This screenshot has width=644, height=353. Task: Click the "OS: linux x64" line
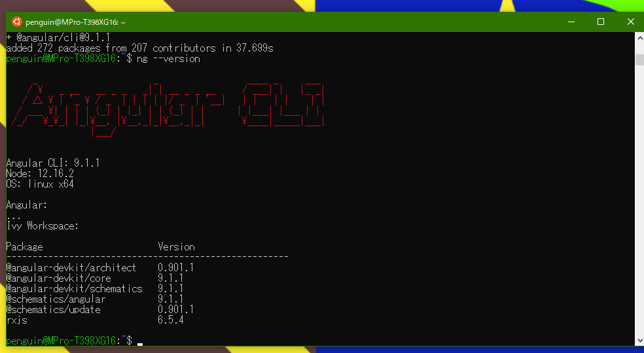click(x=40, y=184)
